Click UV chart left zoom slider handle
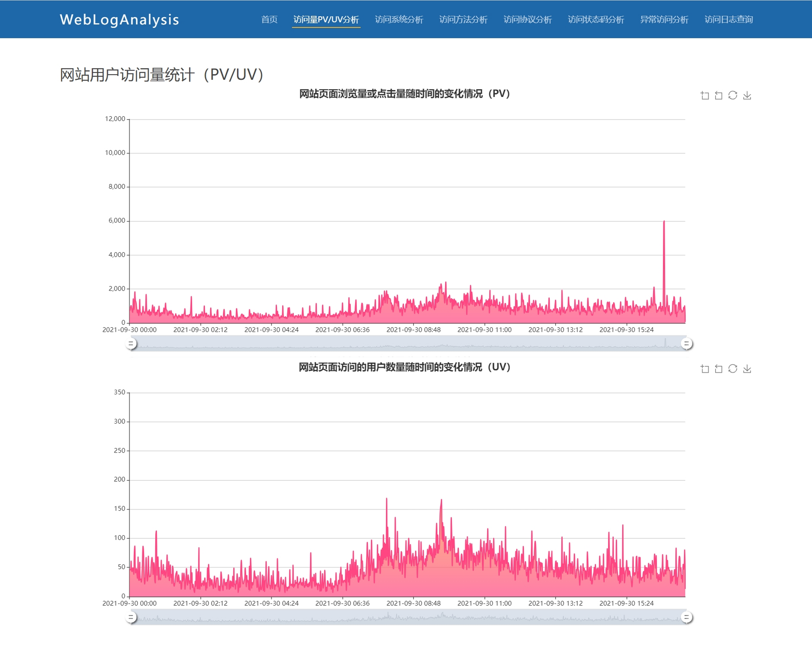 pos(131,617)
